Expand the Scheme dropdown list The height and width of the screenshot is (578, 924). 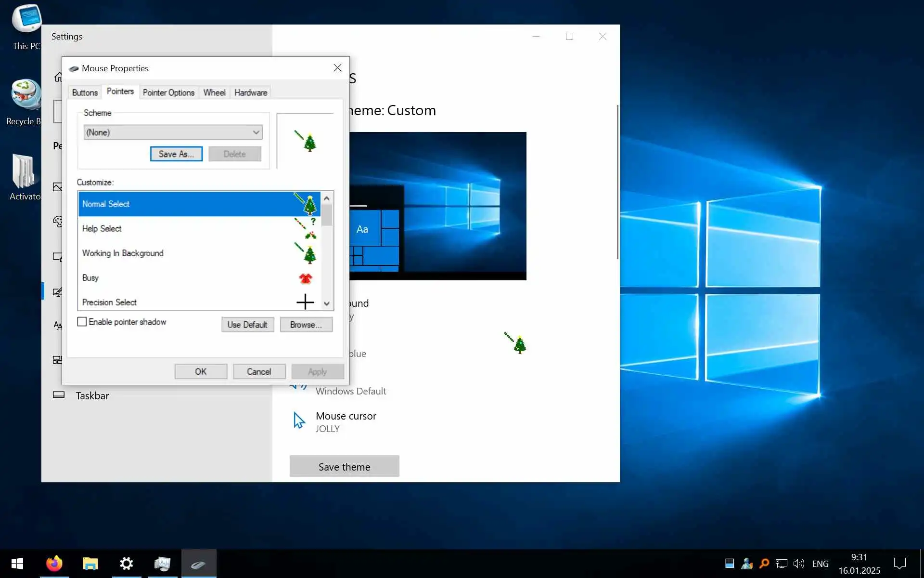pyautogui.click(x=256, y=132)
